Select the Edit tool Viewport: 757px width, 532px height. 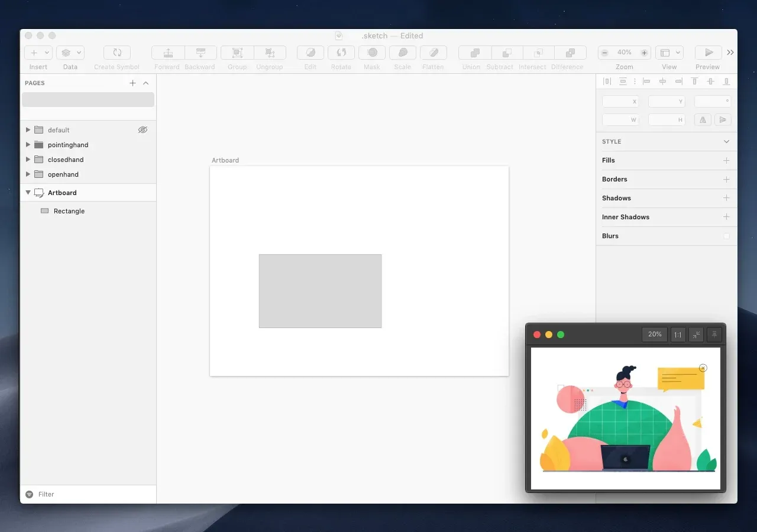click(x=310, y=53)
